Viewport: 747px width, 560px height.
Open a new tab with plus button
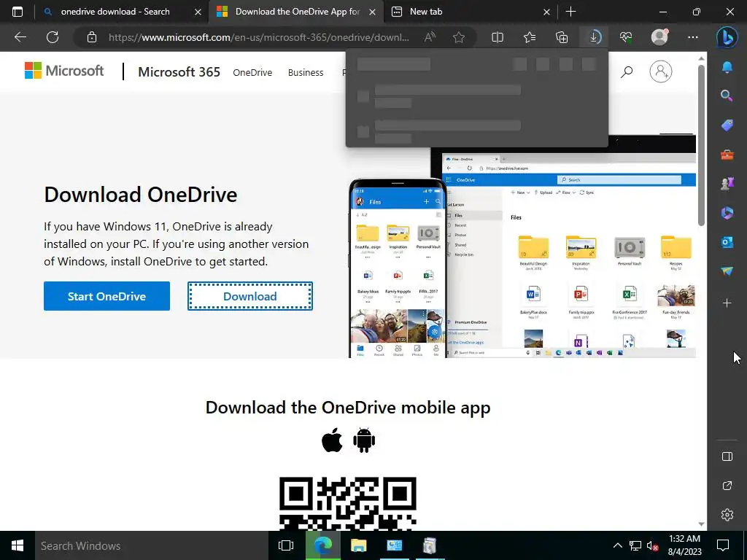(570, 12)
